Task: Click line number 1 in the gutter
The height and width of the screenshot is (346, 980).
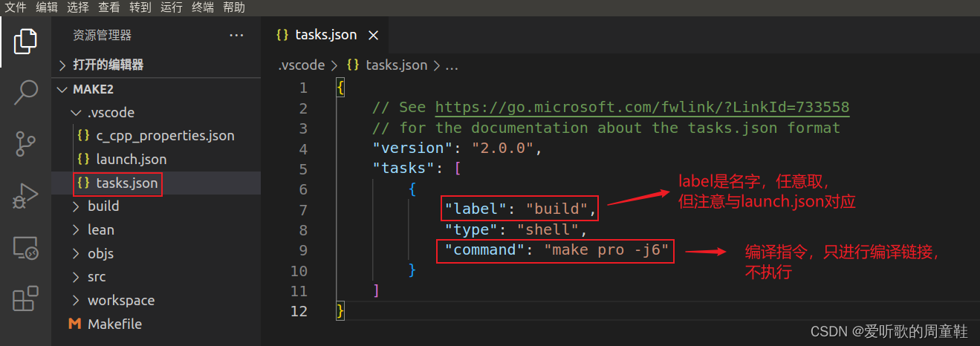Action: pyautogui.click(x=302, y=88)
